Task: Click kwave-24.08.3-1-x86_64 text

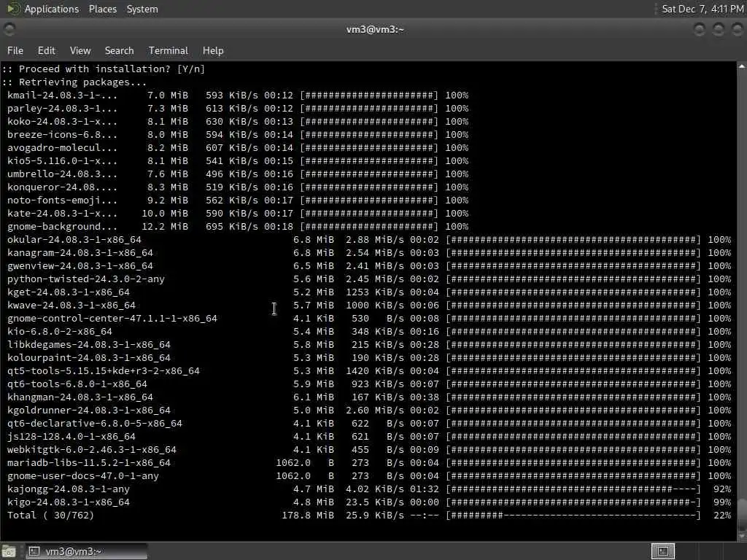Action: pos(71,306)
